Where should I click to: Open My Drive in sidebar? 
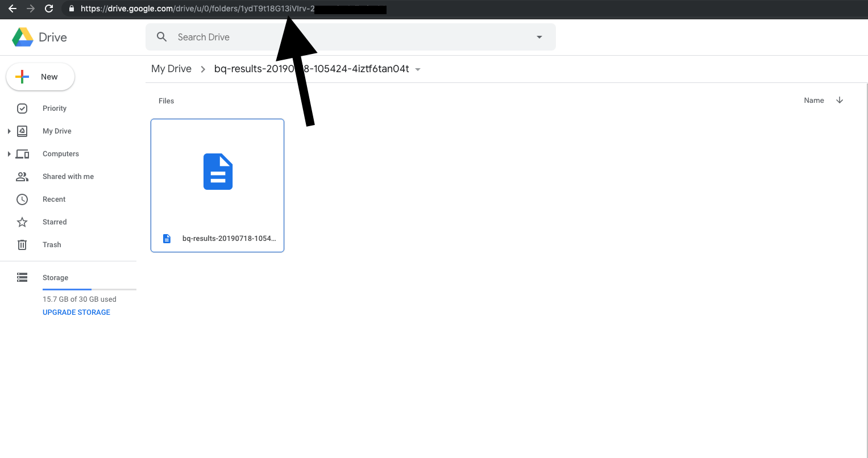click(x=57, y=131)
